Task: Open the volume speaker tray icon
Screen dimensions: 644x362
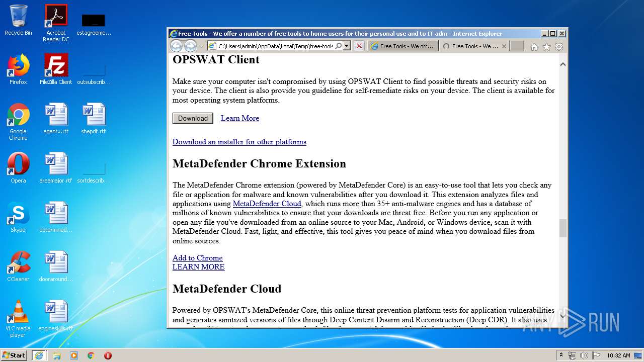Action: click(584, 355)
